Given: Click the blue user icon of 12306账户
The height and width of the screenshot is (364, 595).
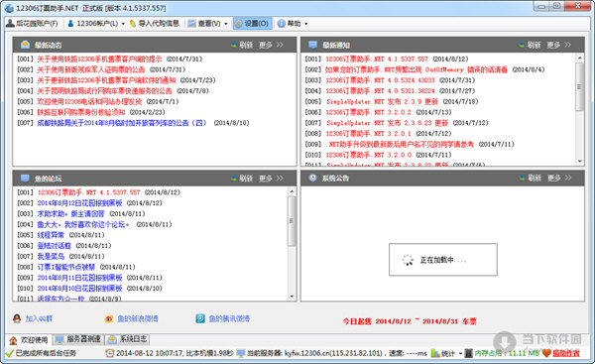Looking at the screenshot, I should click(70, 24).
